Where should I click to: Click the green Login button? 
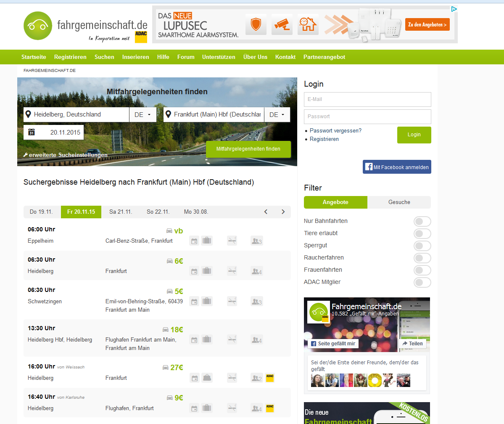click(x=414, y=135)
